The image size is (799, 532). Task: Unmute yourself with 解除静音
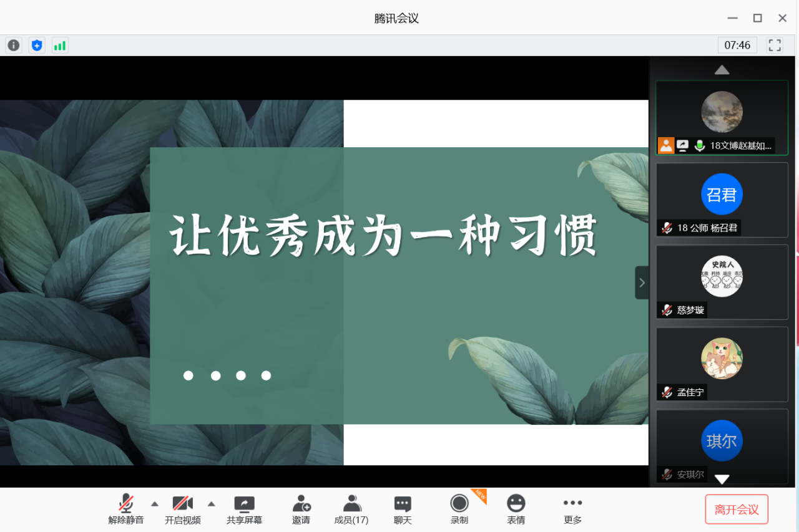coord(125,508)
